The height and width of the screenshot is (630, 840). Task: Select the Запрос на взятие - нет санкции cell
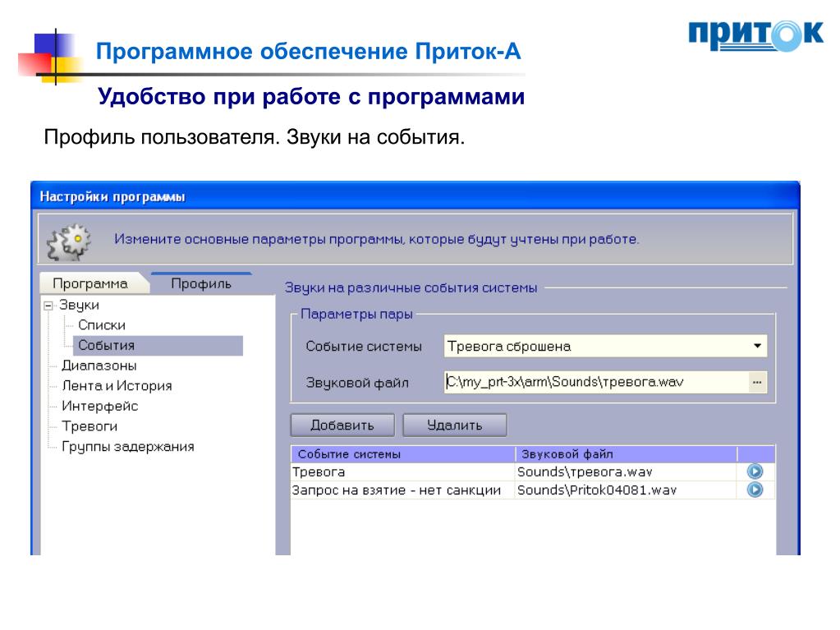pyautogui.click(x=403, y=490)
